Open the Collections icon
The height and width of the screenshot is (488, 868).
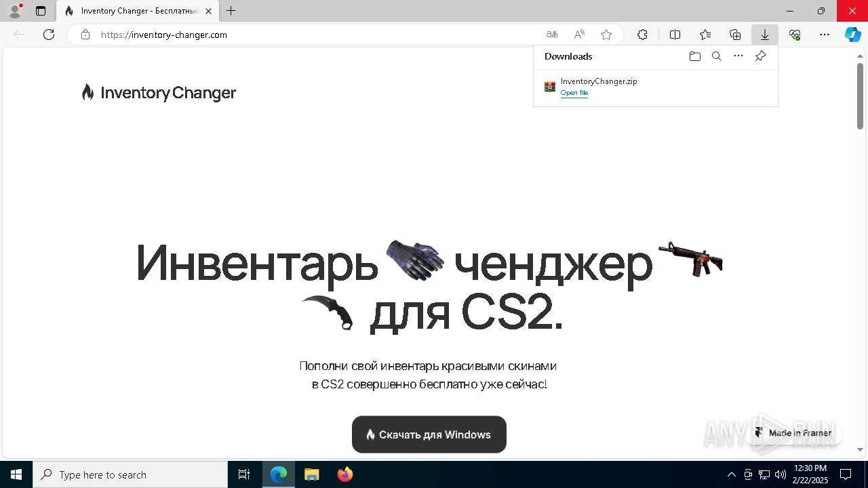(x=735, y=35)
